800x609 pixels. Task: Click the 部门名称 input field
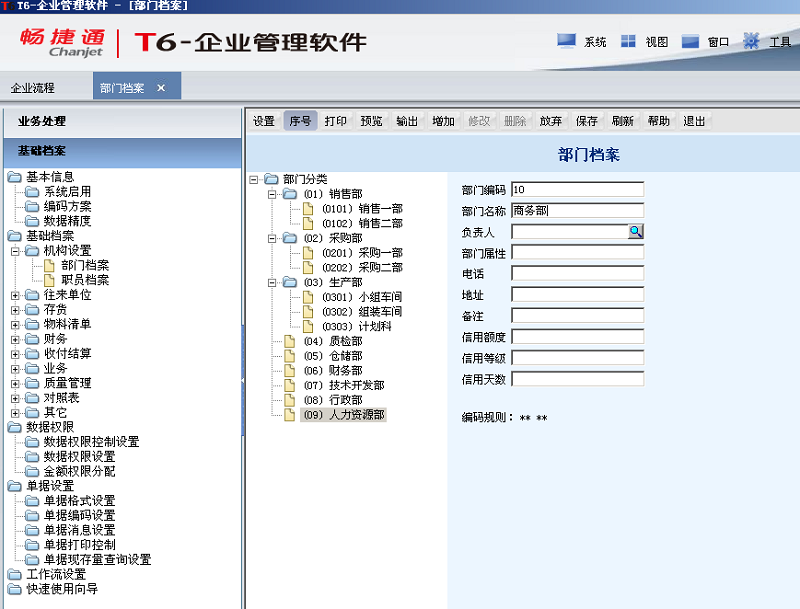tap(578, 211)
